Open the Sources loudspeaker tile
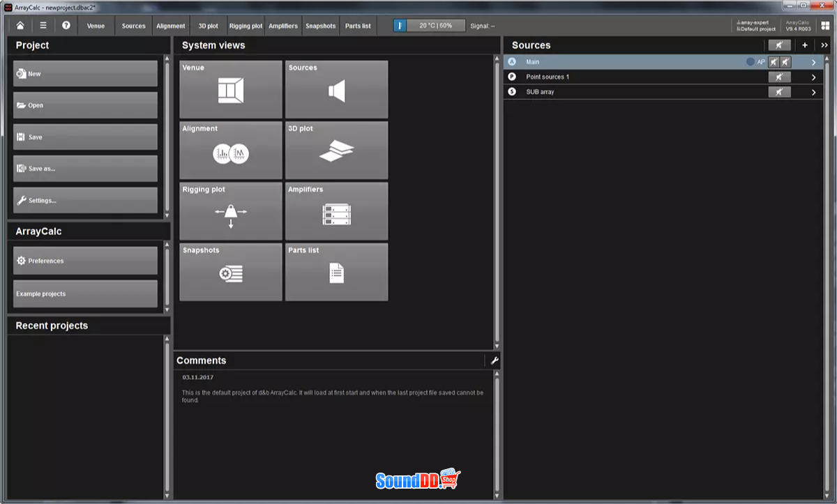This screenshot has width=837, height=504. pyautogui.click(x=337, y=89)
